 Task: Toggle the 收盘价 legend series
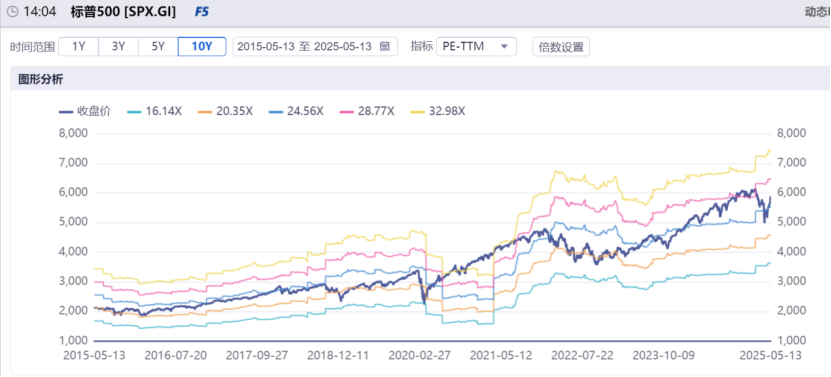[85, 111]
